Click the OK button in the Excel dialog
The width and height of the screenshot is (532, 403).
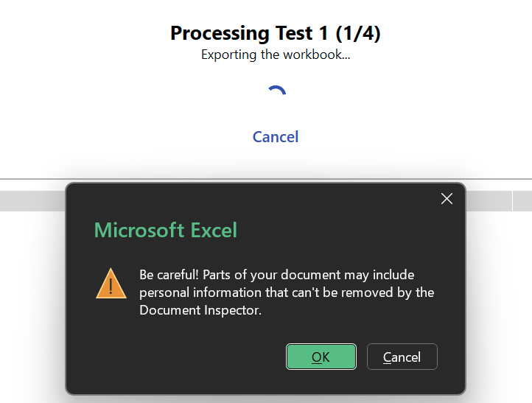point(321,357)
